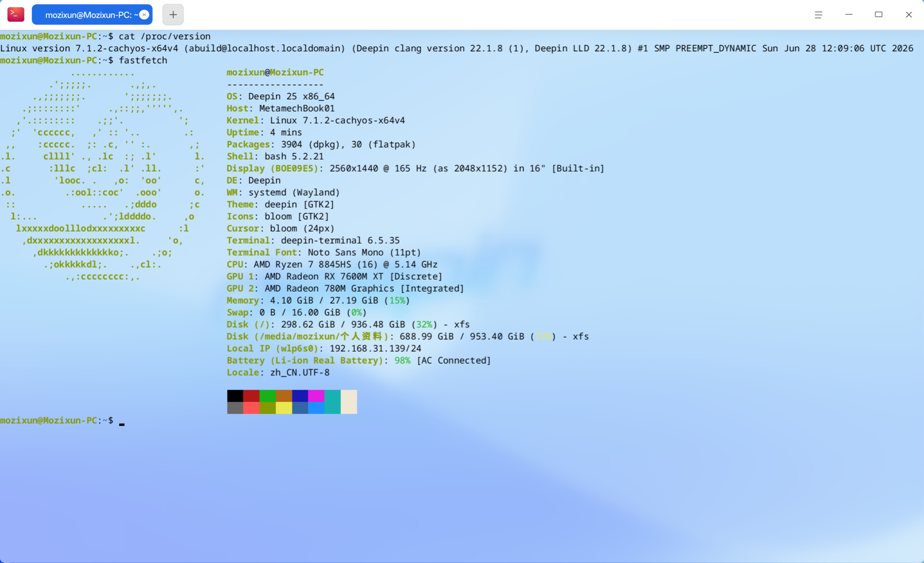This screenshot has height=563, width=924.
Task: Click the 'cat /proc/version' command text
Action: point(164,36)
